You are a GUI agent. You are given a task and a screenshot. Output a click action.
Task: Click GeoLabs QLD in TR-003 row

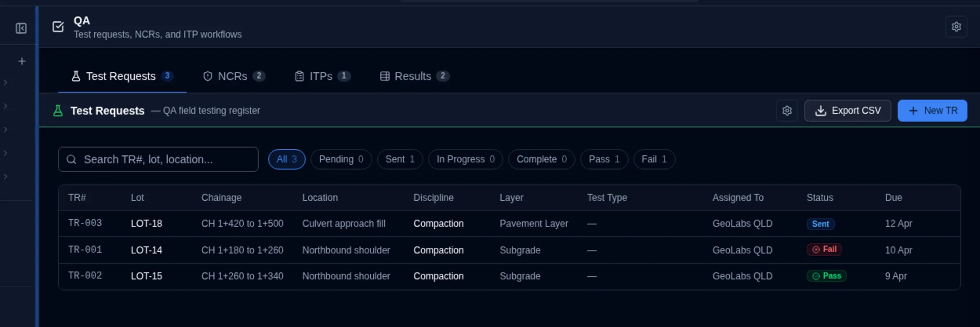(x=742, y=224)
